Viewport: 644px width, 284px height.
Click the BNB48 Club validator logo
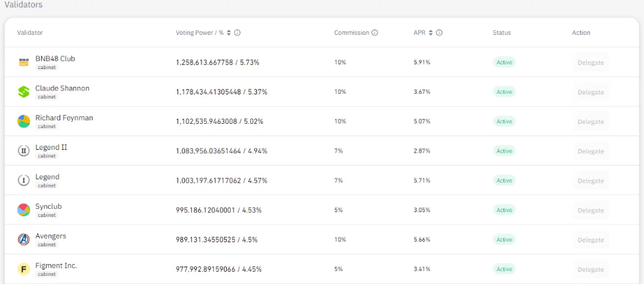[24, 62]
